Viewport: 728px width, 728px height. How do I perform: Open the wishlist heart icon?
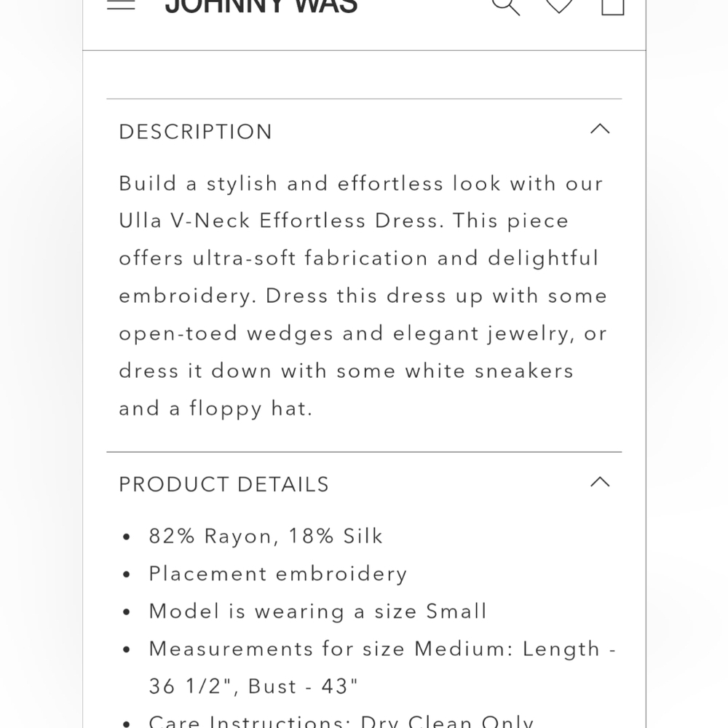(x=559, y=6)
